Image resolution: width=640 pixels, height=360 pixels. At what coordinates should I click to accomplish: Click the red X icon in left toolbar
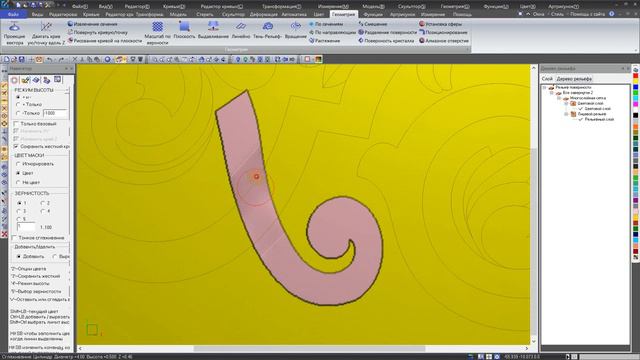click(4, 234)
